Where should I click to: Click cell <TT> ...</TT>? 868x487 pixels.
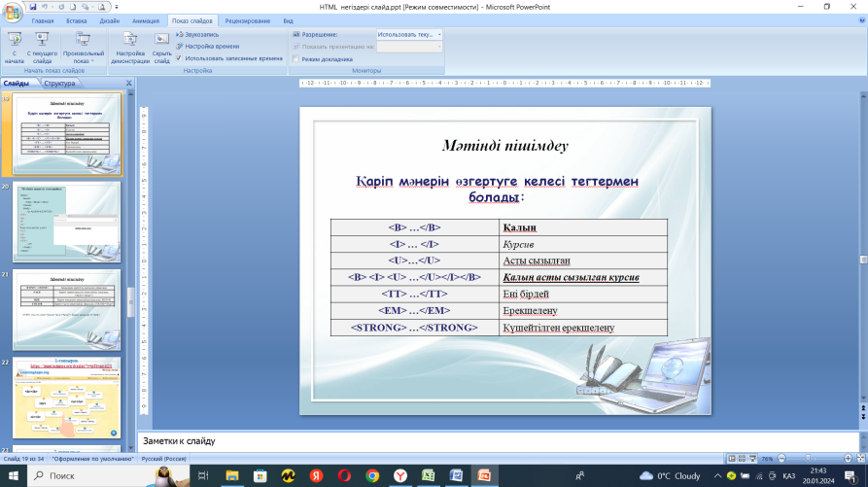pos(415,294)
